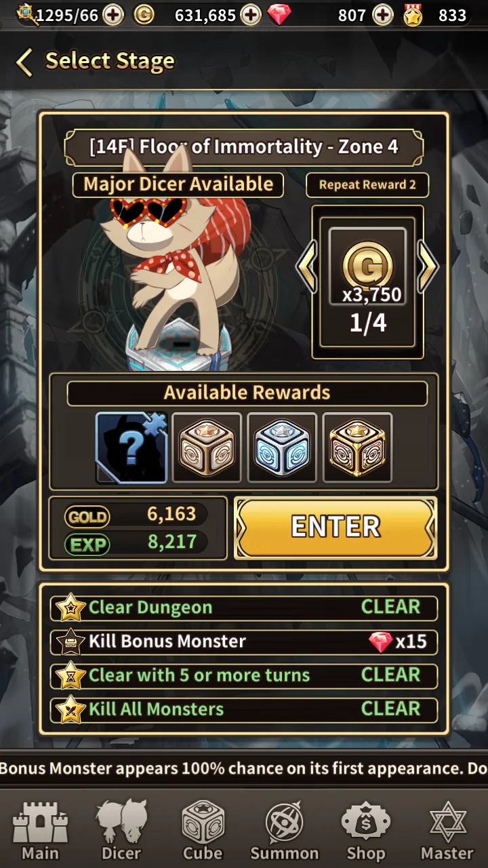The width and height of the screenshot is (488, 868).
Task: Go to the Summon tab
Action: coord(285,831)
